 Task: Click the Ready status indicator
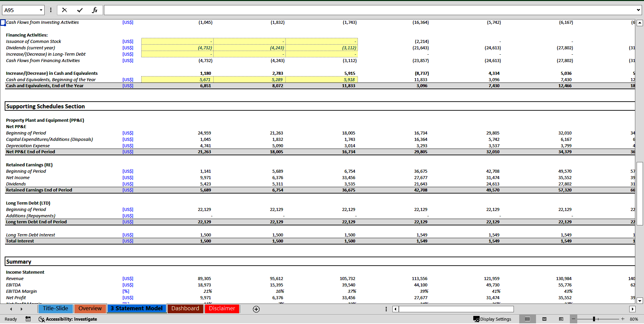point(11,319)
